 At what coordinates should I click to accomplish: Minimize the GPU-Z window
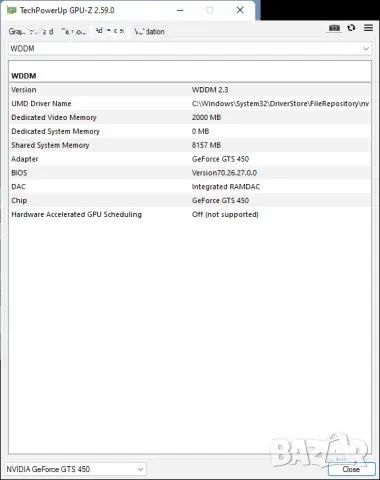coord(180,10)
